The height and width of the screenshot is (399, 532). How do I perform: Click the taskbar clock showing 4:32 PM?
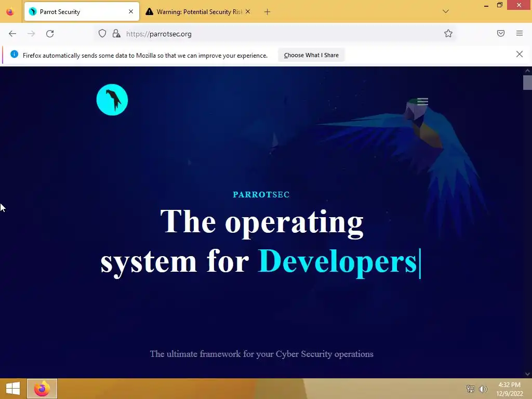pyautogui.click(x=509, y=389)
